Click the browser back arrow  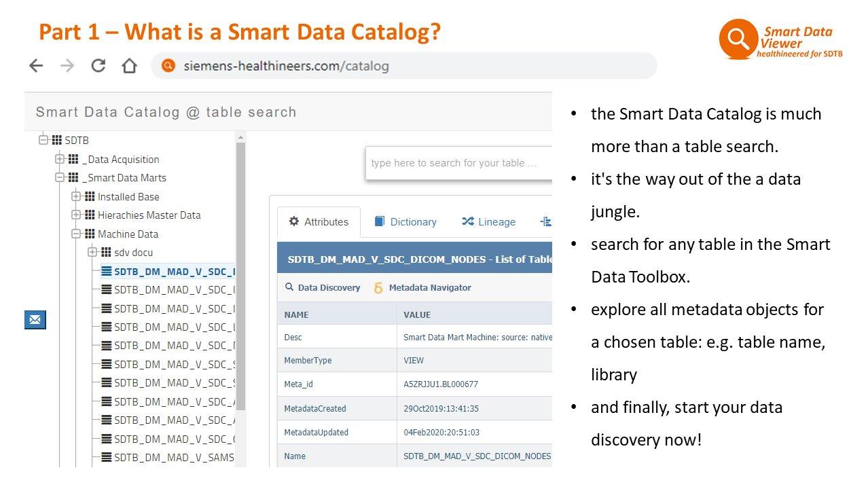(36, 66)
